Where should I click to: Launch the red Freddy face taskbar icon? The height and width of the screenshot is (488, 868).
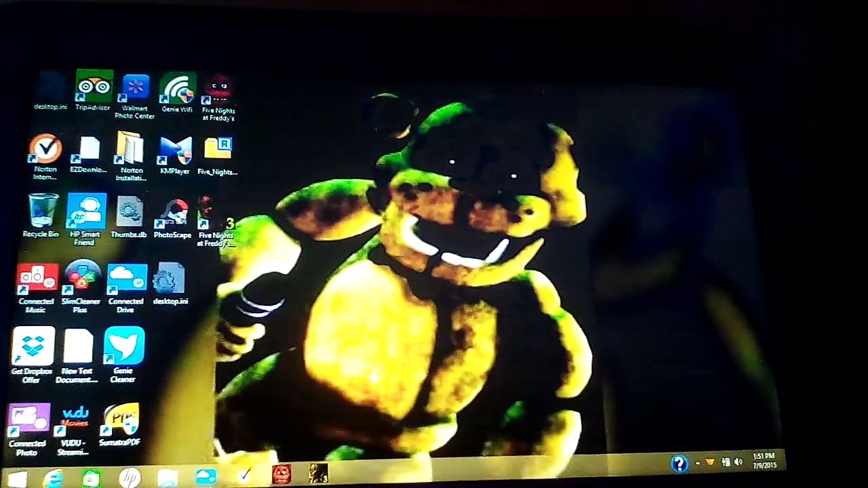click(281, 474)
